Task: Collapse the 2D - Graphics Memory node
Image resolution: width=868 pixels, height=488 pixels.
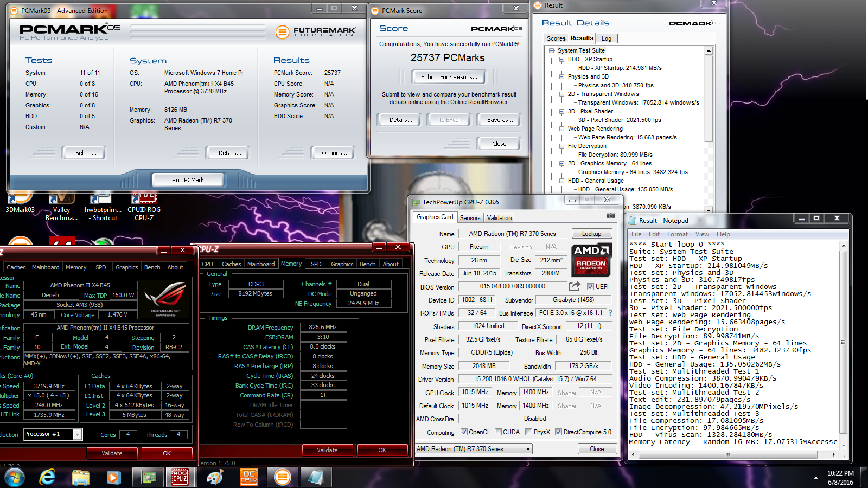Action: (562, 163)
